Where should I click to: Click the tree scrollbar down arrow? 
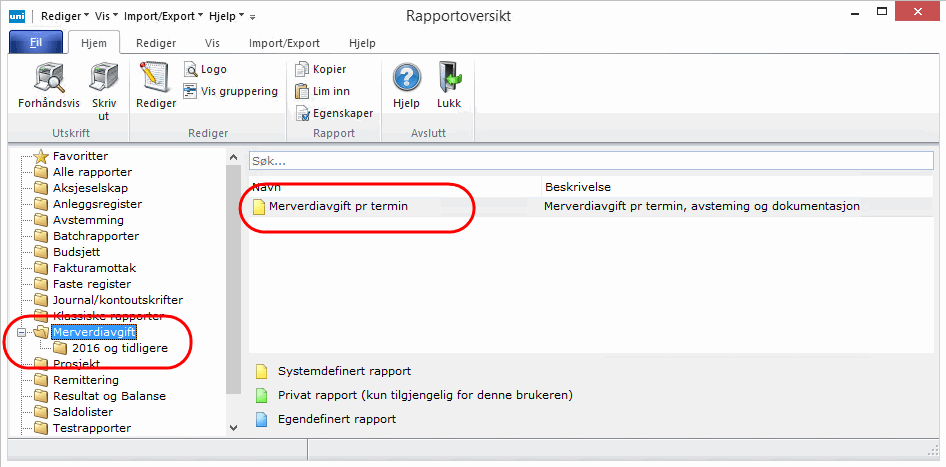[x=233, y=428]
